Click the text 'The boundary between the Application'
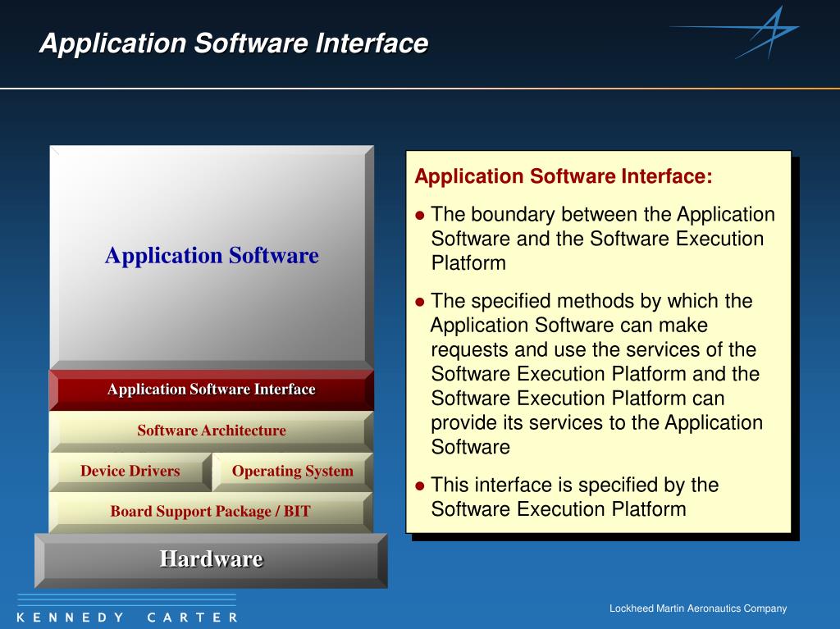Image resolution: width=840 pixels, height=629 pixels. point(603,214)
